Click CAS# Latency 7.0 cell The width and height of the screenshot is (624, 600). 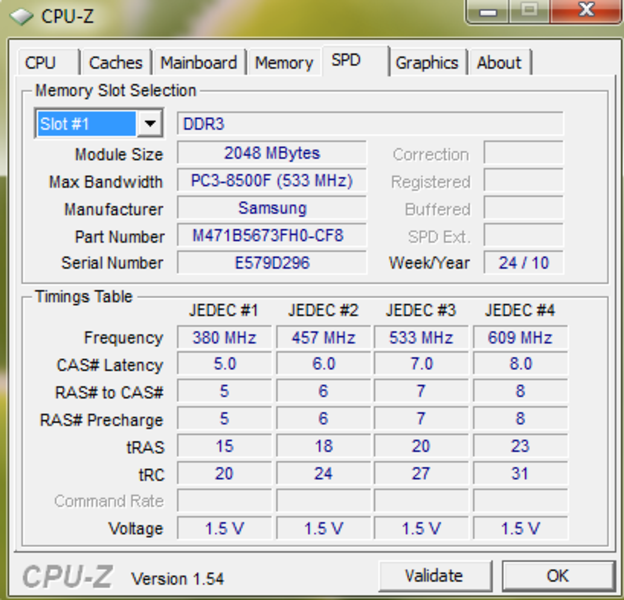pos(421,364)
